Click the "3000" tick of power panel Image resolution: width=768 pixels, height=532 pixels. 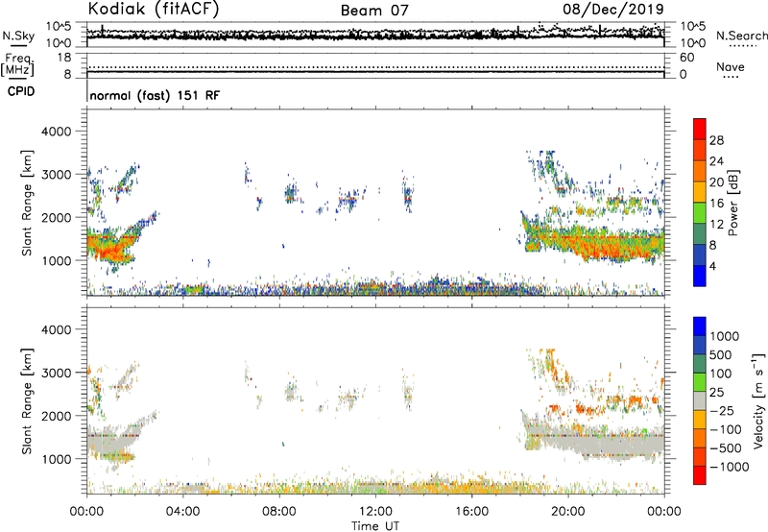point(56,175)
